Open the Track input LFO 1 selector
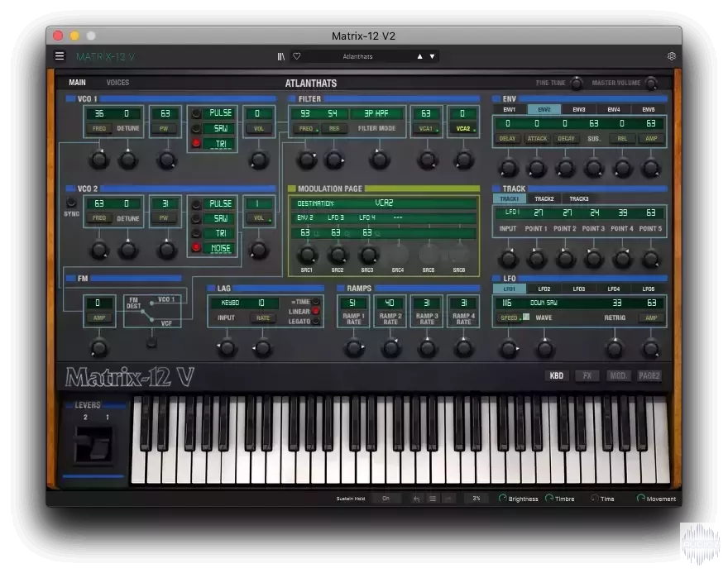 click(511, 212)
